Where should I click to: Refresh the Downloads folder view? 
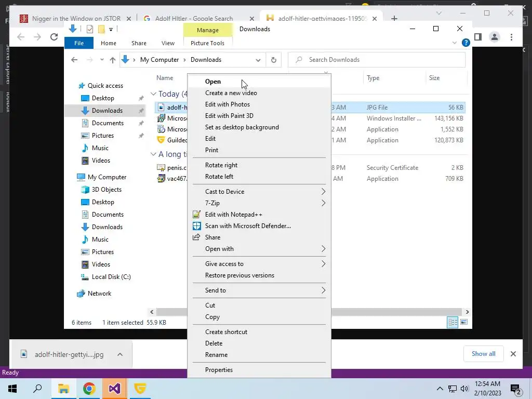[273, 60]
